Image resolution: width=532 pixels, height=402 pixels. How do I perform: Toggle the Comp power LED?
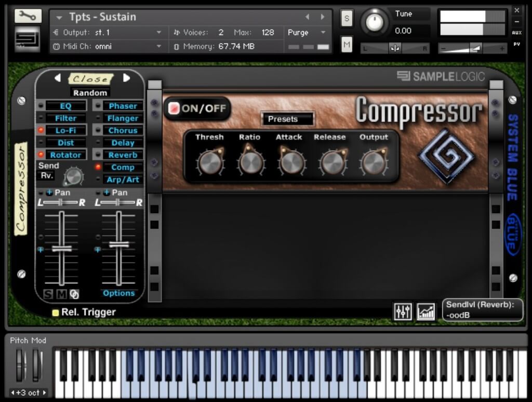tap(98, 167)
